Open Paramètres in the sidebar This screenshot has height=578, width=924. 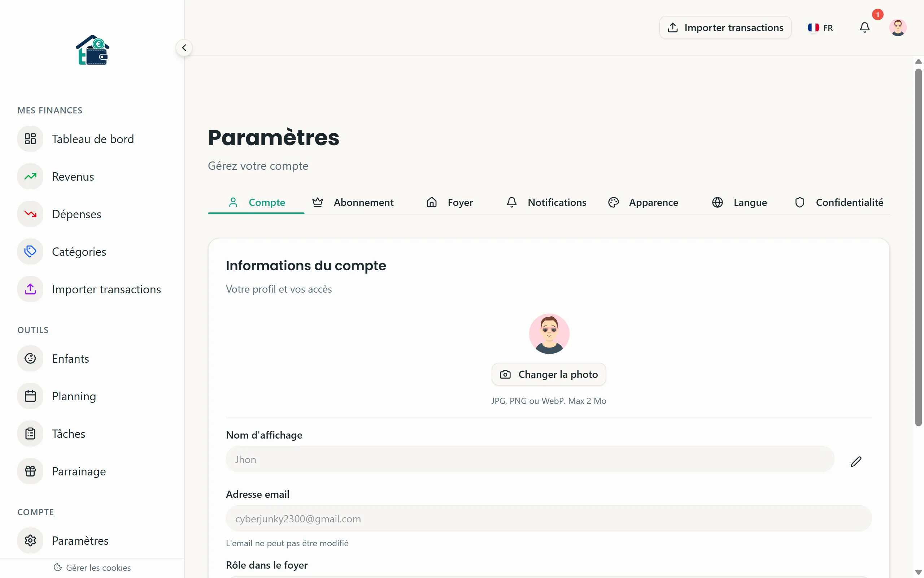point(92,540)
